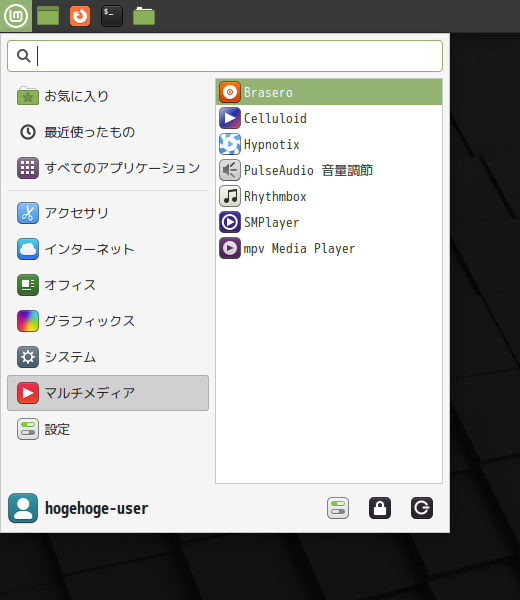This screenshot has height=600, width=520.
Task: Click the hogehoge-user name label
Action: pyautogui.click(x=96, y=509)
